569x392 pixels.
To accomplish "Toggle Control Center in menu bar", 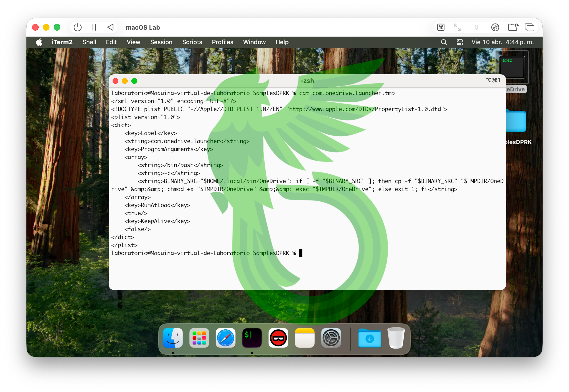I will point(460,42).
